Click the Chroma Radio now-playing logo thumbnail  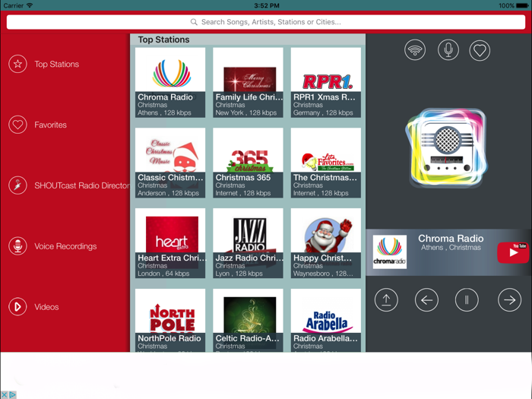click(x=389, y=252)
